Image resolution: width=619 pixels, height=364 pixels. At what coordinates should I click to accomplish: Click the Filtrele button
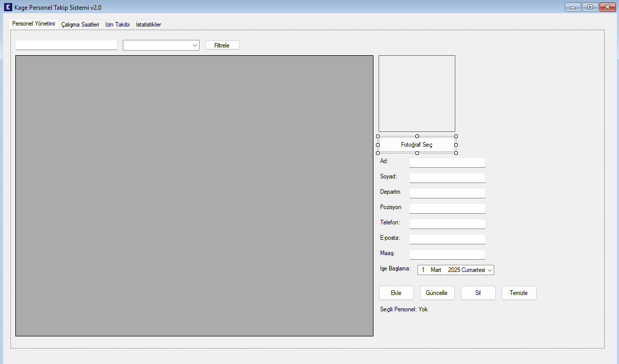[222, 45]
